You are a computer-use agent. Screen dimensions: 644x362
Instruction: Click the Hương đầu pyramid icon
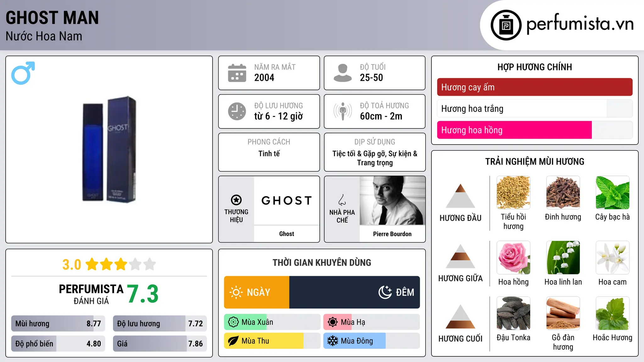[460, 196]
